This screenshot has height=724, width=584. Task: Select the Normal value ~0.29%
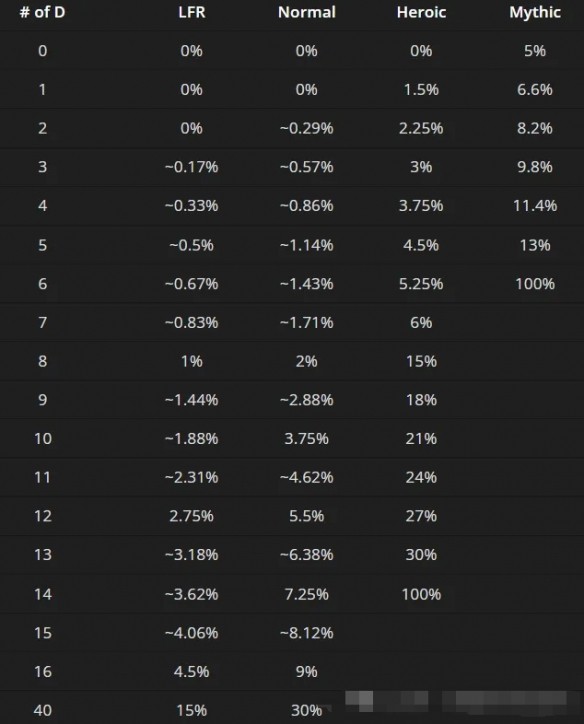point(307,128)
